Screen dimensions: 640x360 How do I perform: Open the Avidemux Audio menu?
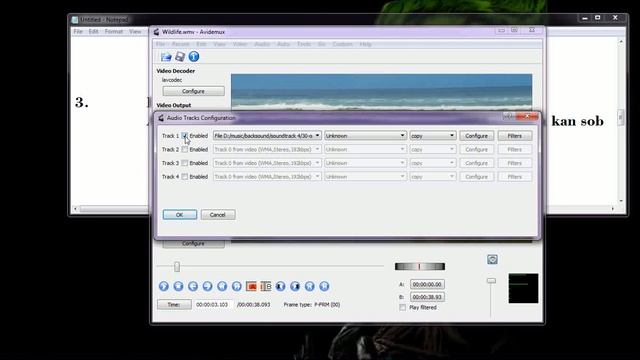point(262,44)
